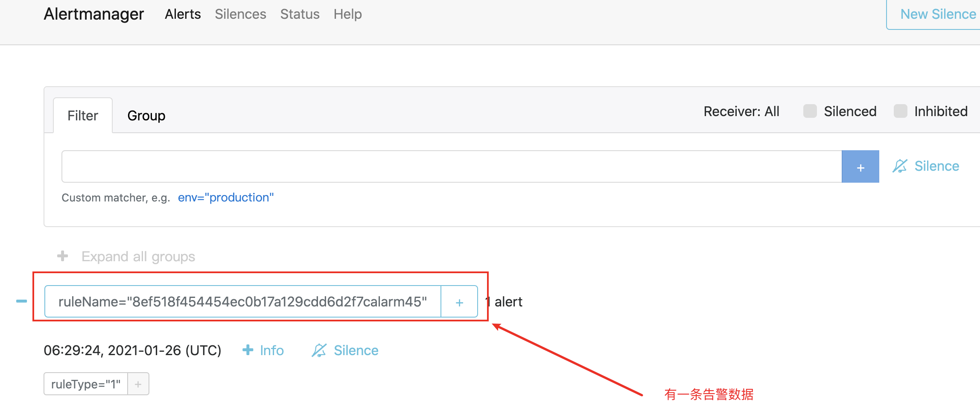This screenshot has width=980, height=420.
Task: Switch to the Group tab
Action: pos(146,115)
